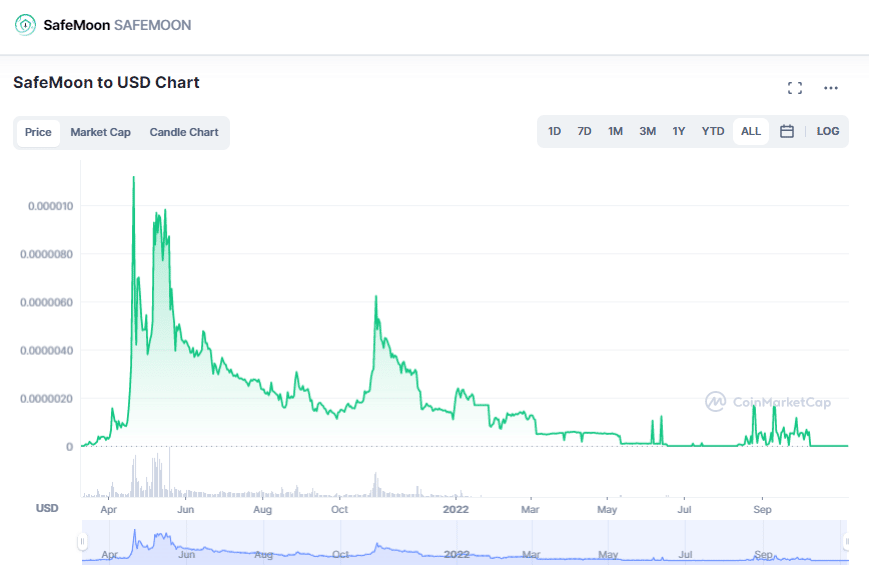Select the 3M time range
Image resolution: width=869 pixels, height=574 pixels.
(648, 131)
